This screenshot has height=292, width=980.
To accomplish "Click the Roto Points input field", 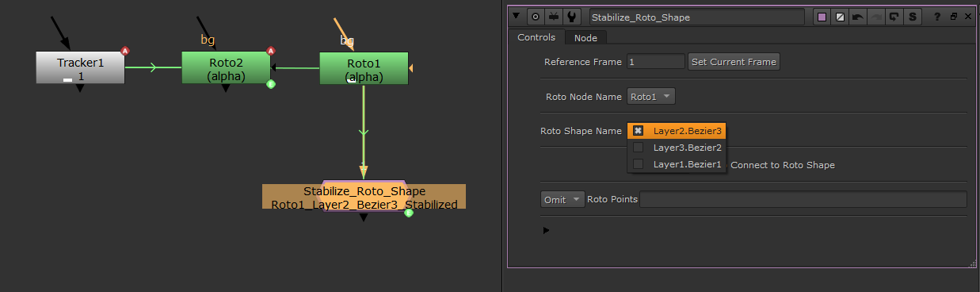I will tap(803, 200).
